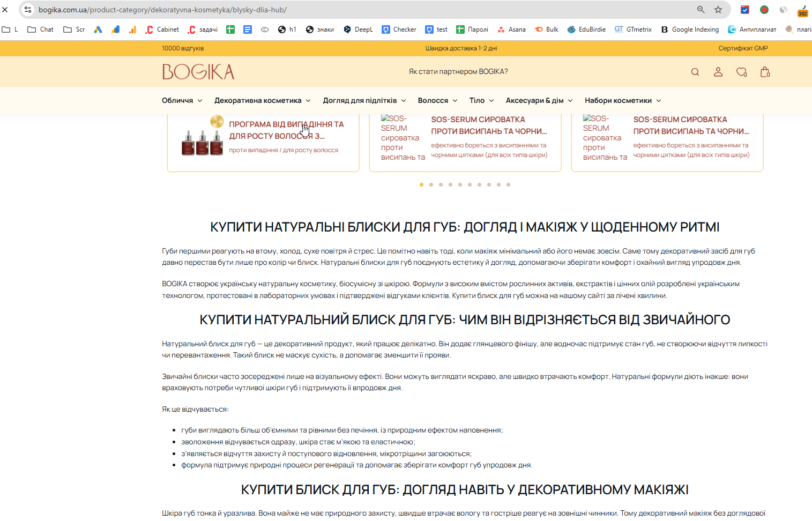812x521 pixels.
Task: Open the ПРОГРАМА ВІД ВИПАДІННЯ product title
Action: tap(286, 130)
